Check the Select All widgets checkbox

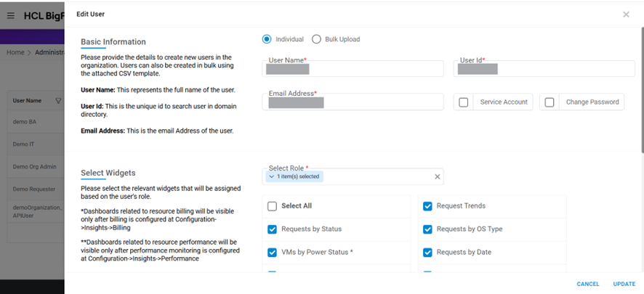pyautogui.click(x=272, y=206)
